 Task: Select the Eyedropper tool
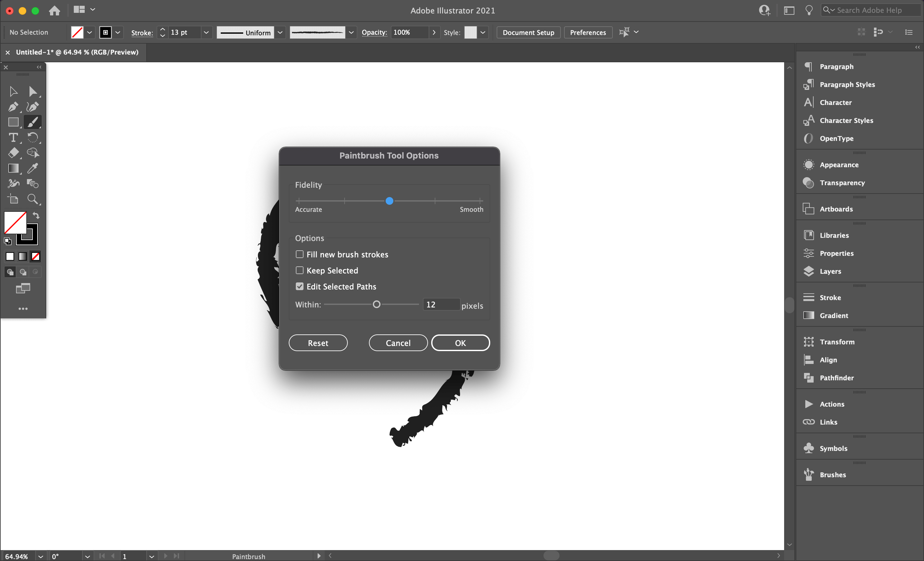[x=33, y=168]
